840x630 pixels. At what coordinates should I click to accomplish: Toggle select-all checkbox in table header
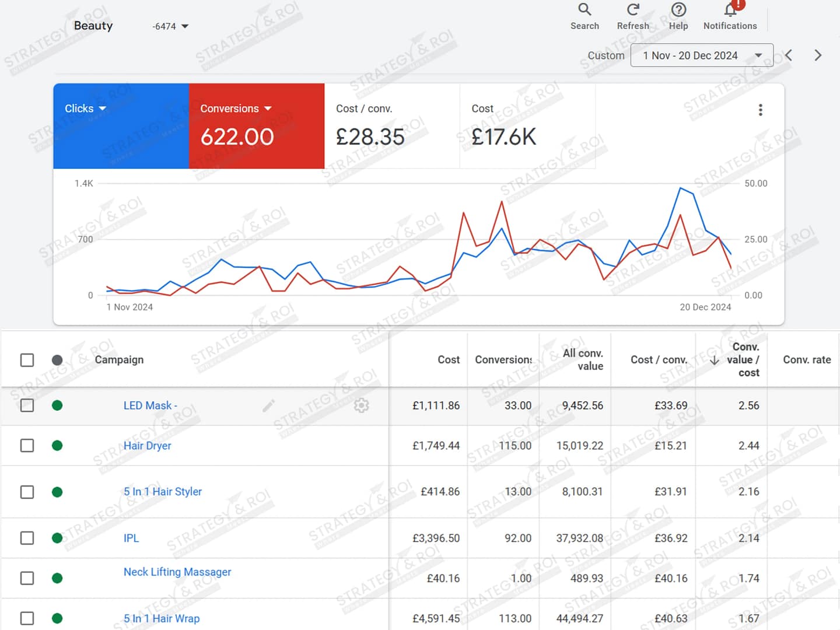27,360
